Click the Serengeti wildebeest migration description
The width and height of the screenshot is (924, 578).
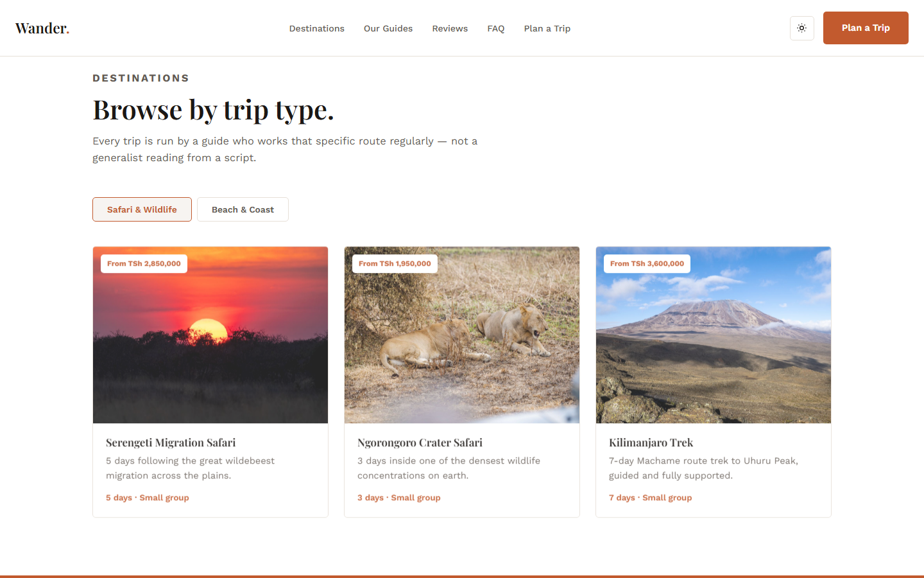[190, 468]
